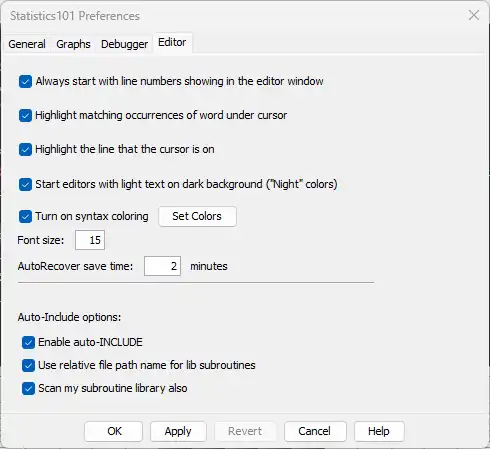Select the Debugger tab
This screenshot has height=449, width=490.
[x=124, y=44]
